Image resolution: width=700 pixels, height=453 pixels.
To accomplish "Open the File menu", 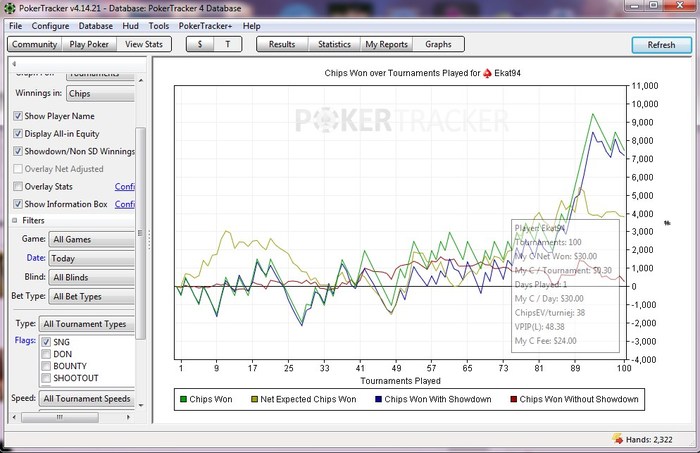I will click(x=16, y=26).
